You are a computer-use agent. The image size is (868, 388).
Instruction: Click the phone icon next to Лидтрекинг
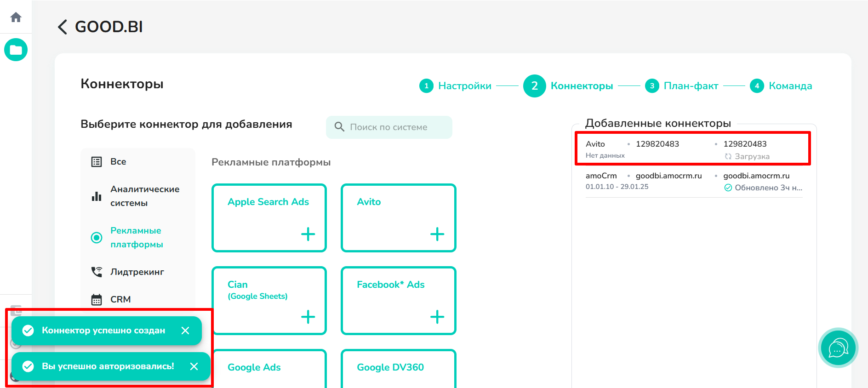tap(97, 272)
